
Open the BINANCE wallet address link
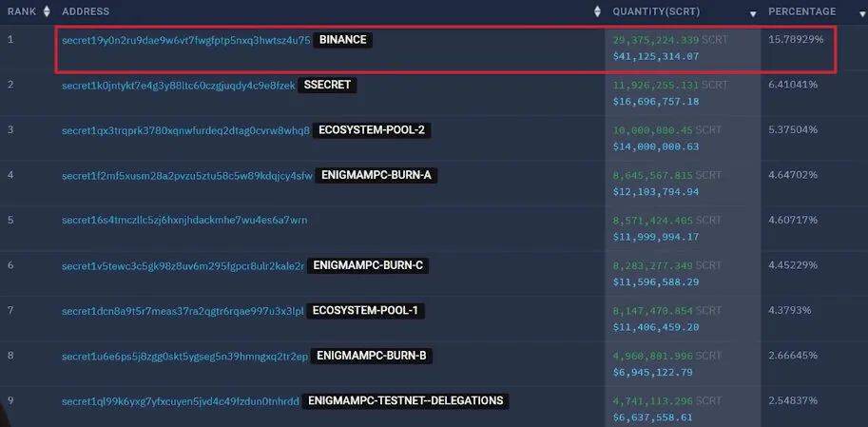tap(186, 40)
